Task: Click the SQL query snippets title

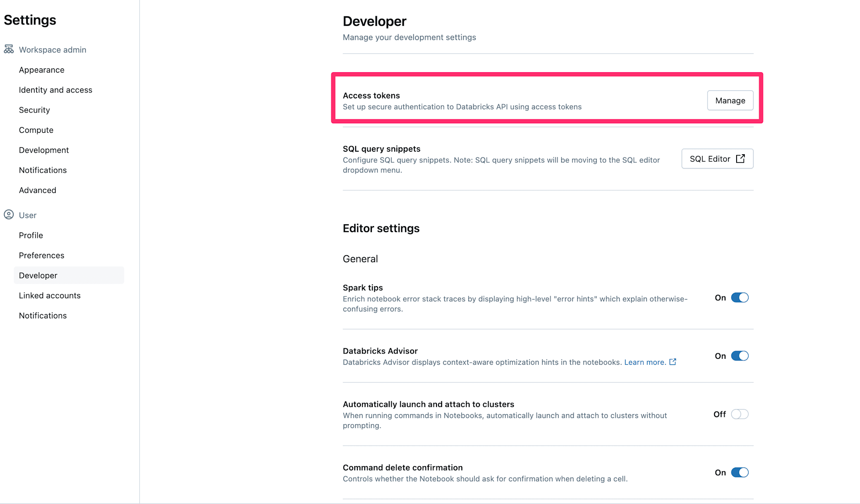Action: coord(381,149)
